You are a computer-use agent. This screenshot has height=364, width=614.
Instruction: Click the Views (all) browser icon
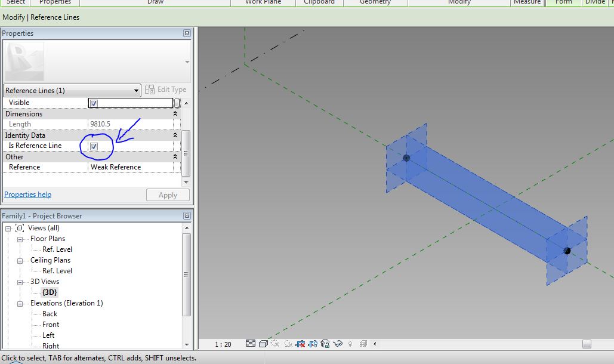20,228
